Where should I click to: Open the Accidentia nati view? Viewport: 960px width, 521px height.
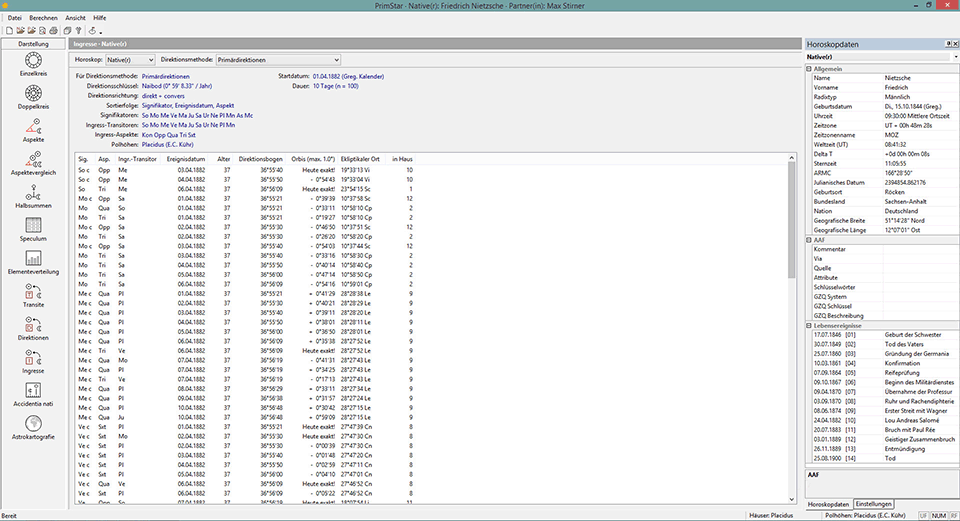point(33,395)
